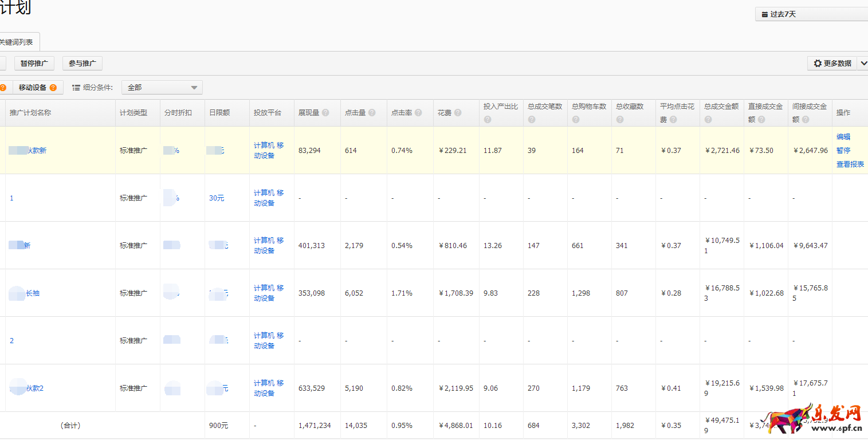Expand the 细分条件 全部 dropdown
Image resolution: width=868 pixels, height=440 pixels.
162,88
